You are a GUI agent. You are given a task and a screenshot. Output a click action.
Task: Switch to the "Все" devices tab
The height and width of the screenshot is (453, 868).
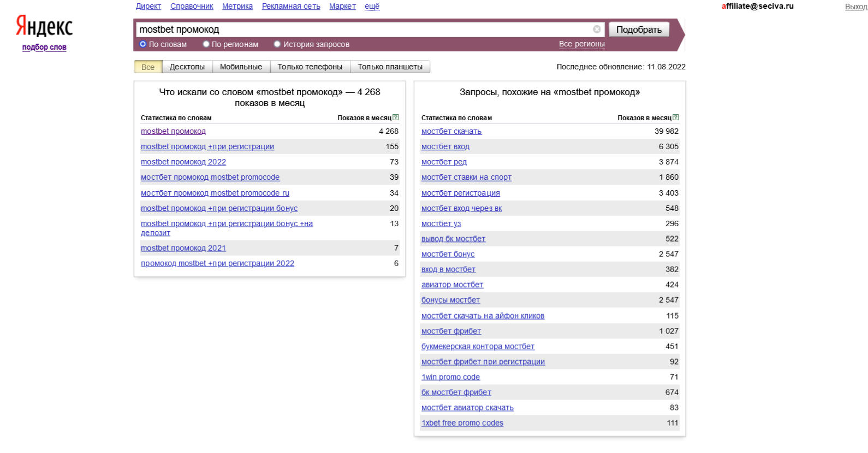148,67
